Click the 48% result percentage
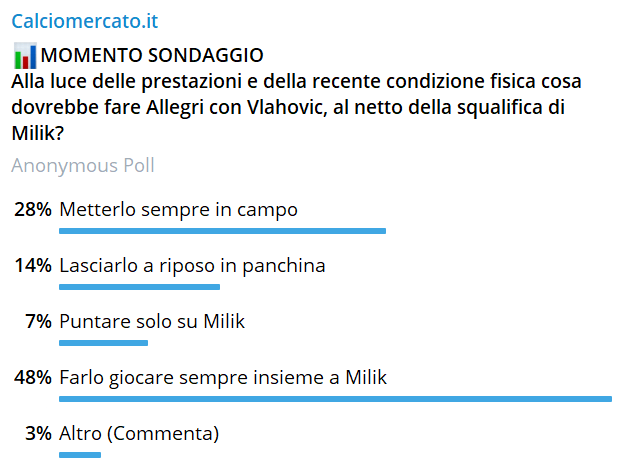Image resolution: width=631 pixels, height=468 pixels. pyautogui.click(x=33, y=378)
